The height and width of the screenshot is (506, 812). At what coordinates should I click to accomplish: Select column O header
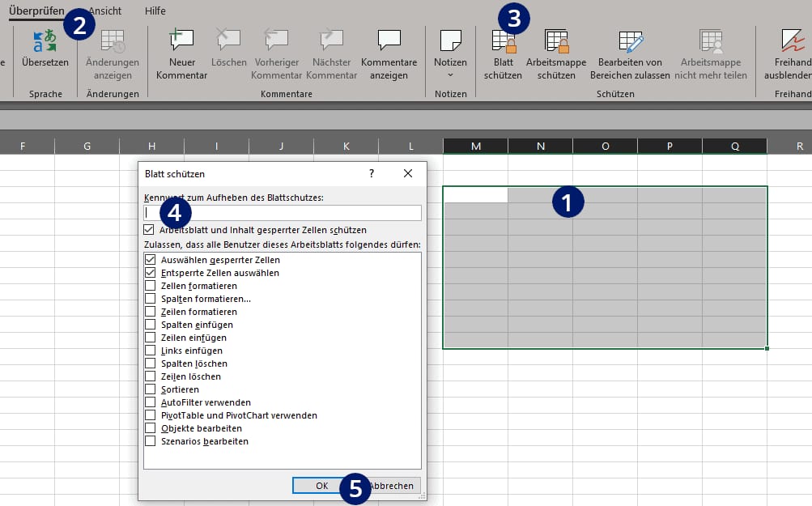click(x=605, y=146)
